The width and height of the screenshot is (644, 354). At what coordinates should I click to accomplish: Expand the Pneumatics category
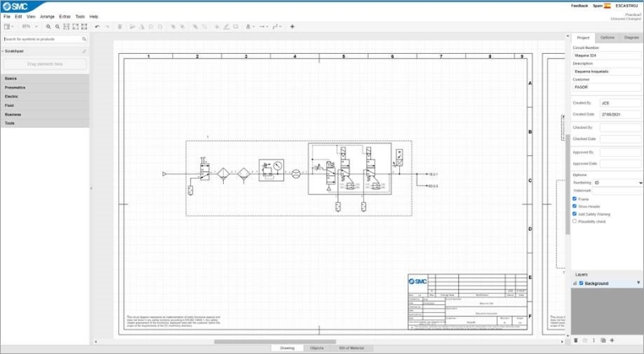click(45, 88)
